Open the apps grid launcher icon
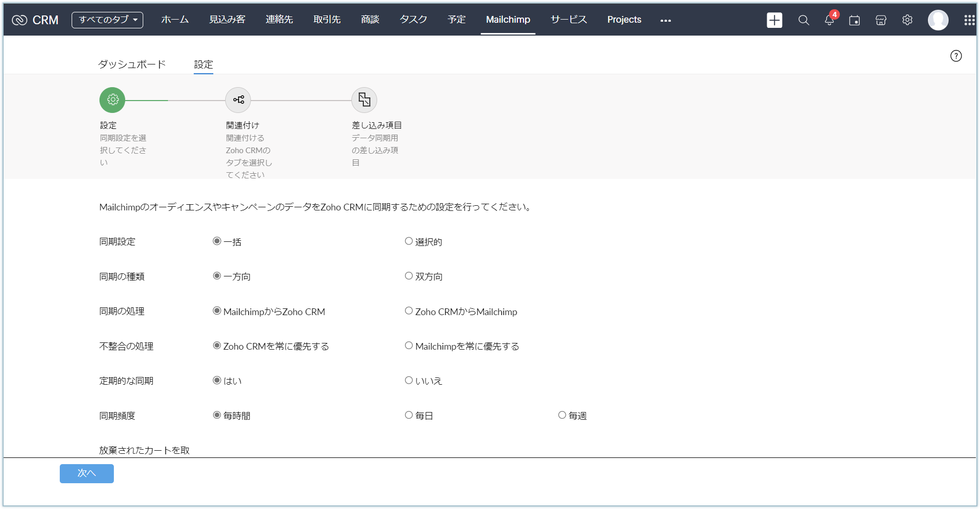Image resolution: width=980 pixels, height=509 pixels. (969, 20)
